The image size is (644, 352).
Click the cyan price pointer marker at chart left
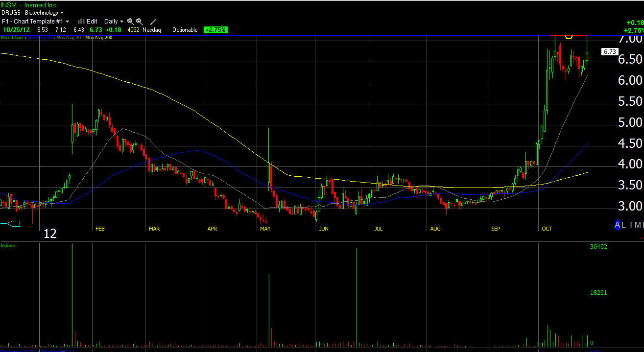point(10,224)
